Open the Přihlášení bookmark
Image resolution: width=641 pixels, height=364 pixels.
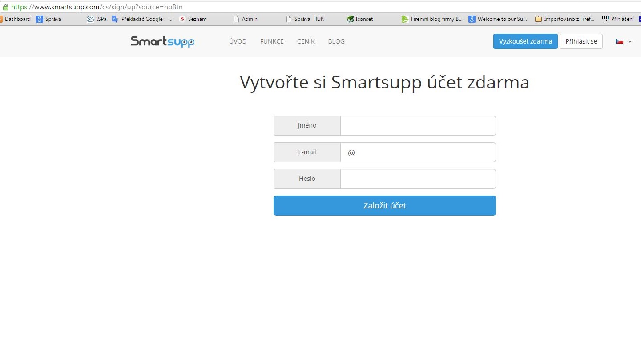(618, 19)
